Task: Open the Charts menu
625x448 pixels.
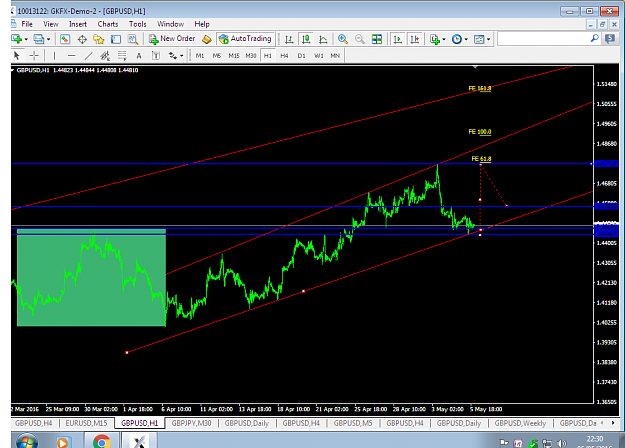Action: (108, 24)
